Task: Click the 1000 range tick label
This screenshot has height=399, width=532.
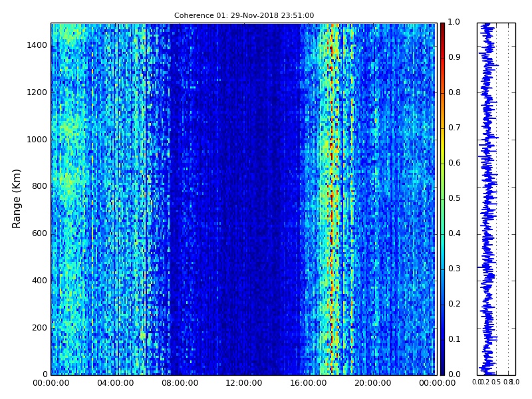Action: coord(37,140)
